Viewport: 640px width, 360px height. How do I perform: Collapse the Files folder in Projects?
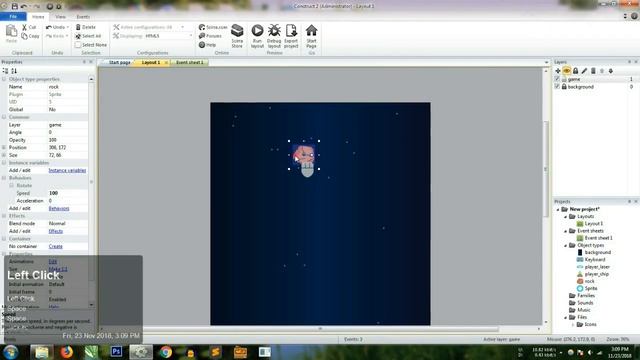coord(566,317)
